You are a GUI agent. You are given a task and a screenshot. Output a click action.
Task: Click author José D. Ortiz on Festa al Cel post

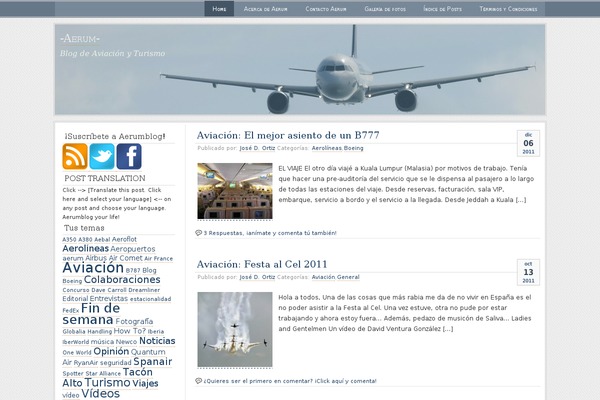click(257, 277)
